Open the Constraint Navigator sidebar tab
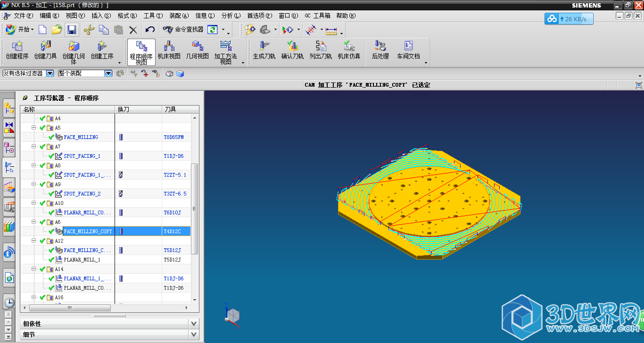The image size is (644, 343). (x=9, y=127)
